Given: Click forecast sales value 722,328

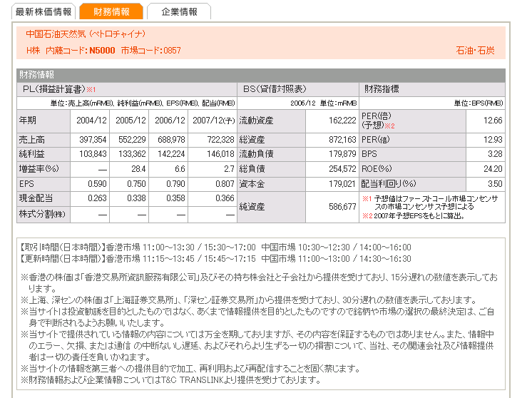Looking at the screenshot, I should (220, 140).
